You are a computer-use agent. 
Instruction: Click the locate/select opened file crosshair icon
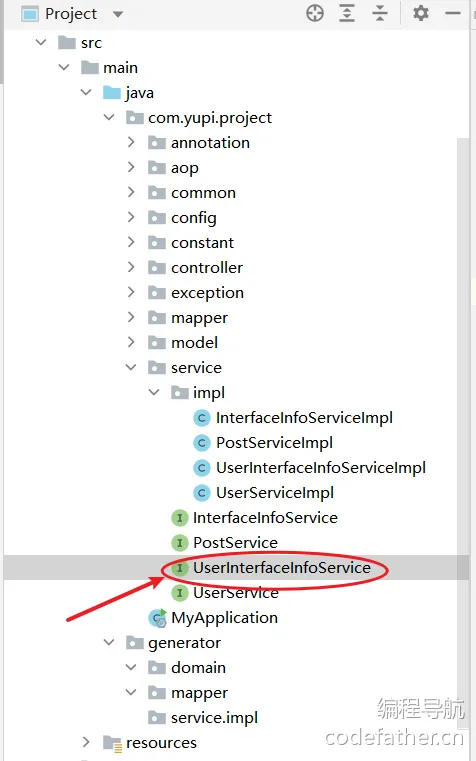click(x=315, y=13)
